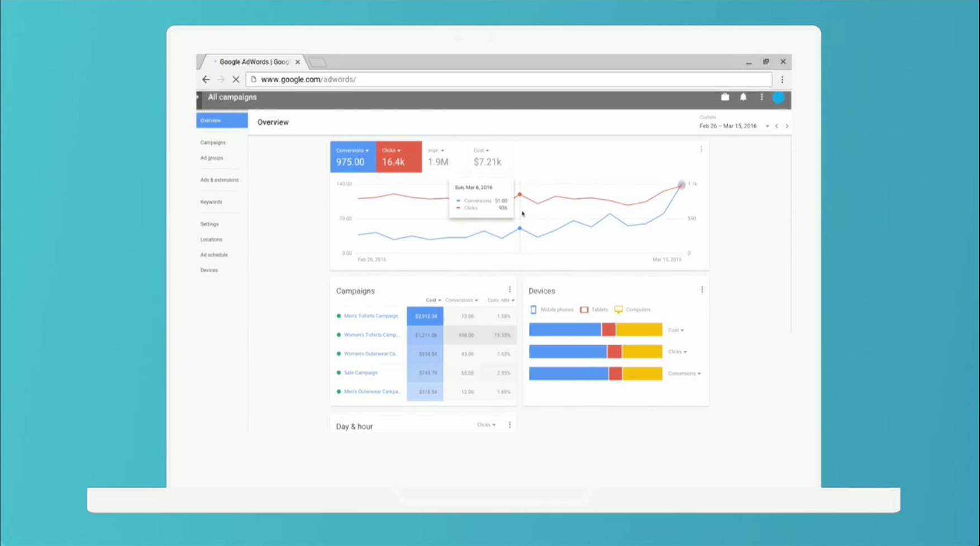Image resolution: width=980 pixels, height=546 pixels.
Task: Open Settings in the left sidebar
Action: (x=210, y=224)
